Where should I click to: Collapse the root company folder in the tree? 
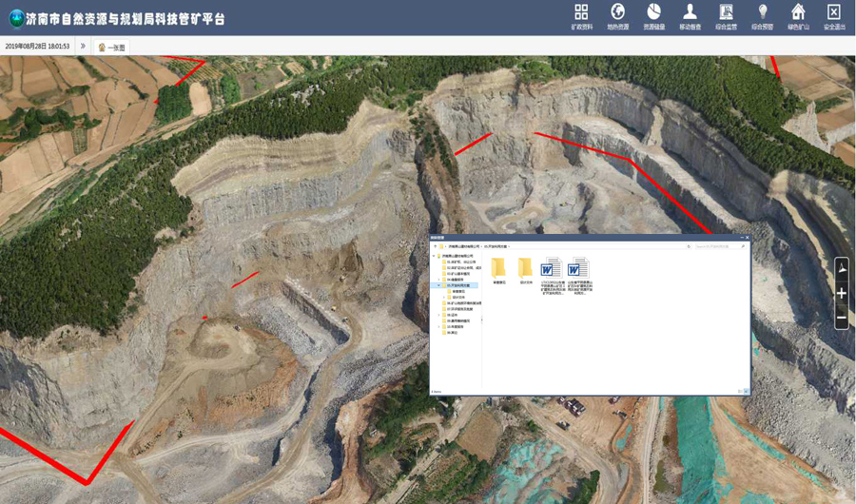(x=434, y=256)
